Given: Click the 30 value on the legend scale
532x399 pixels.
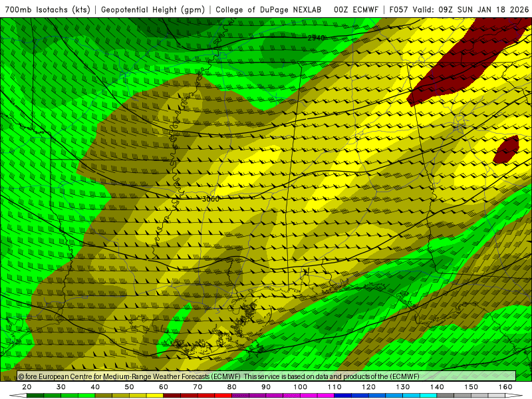Looking at the screenshot, I should pyautogui.click(x=61, y=387).
